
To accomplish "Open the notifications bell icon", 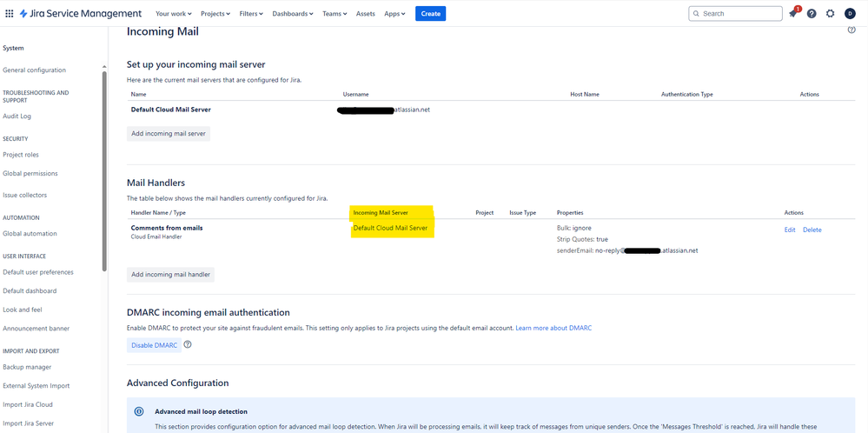I will pos(793,14).
